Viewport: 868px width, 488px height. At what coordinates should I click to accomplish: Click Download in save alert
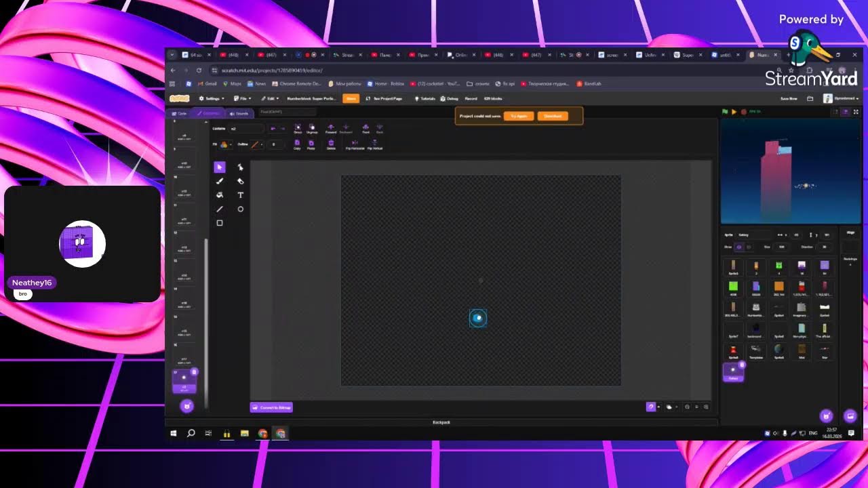[553, 116]
